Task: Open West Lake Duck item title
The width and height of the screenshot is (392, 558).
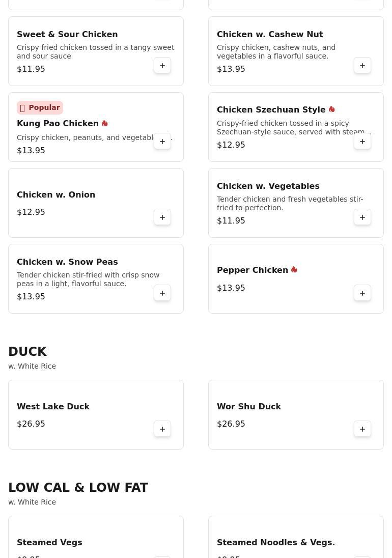Action: coord(53,406)
